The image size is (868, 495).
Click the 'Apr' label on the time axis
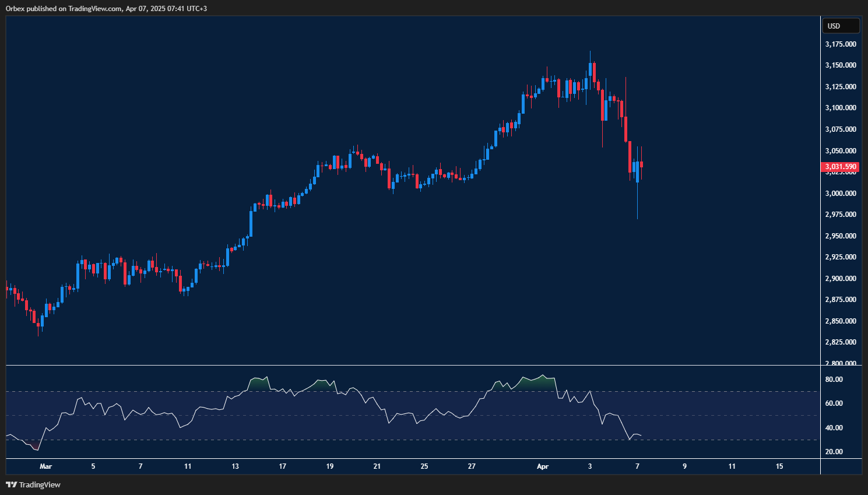[x=543, y=466]
